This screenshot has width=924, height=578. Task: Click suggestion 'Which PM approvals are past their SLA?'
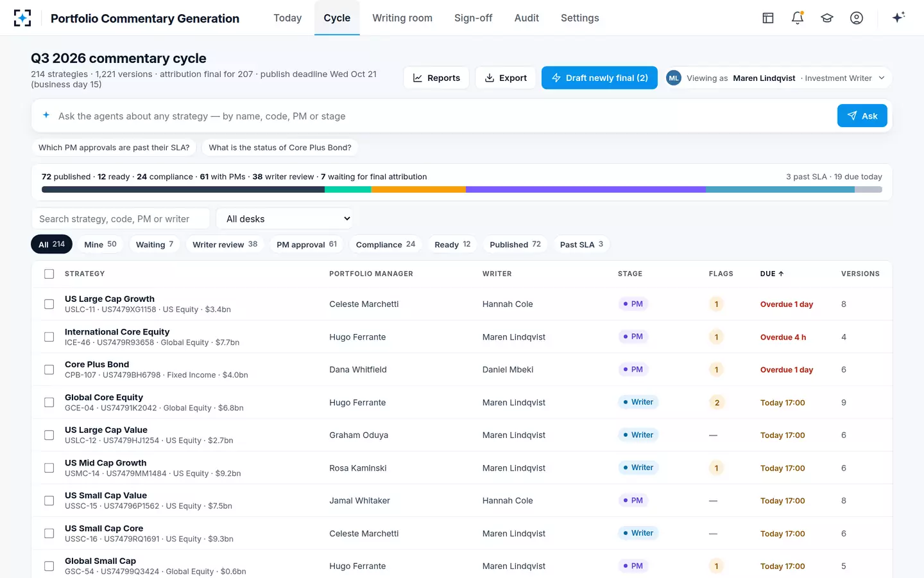point(114,148)
